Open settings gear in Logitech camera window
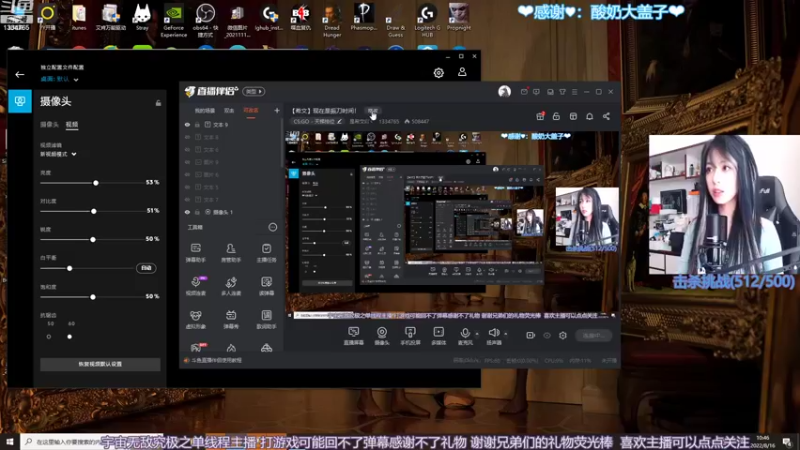This screenshot has height=450, width=800. coord(438,73)
